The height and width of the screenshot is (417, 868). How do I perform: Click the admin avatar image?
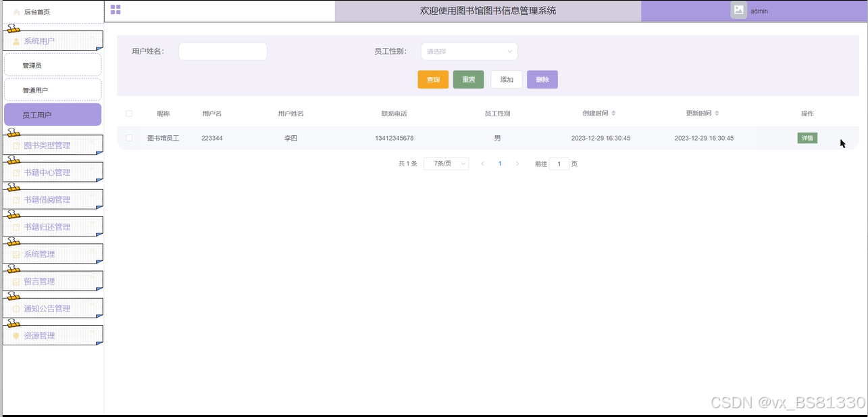[x=739, y=10]
